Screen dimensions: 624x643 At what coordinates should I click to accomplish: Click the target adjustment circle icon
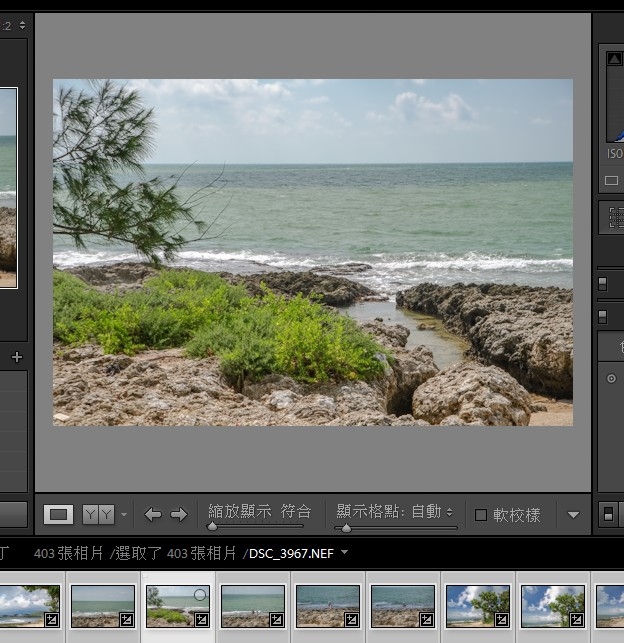coord(611,379)
